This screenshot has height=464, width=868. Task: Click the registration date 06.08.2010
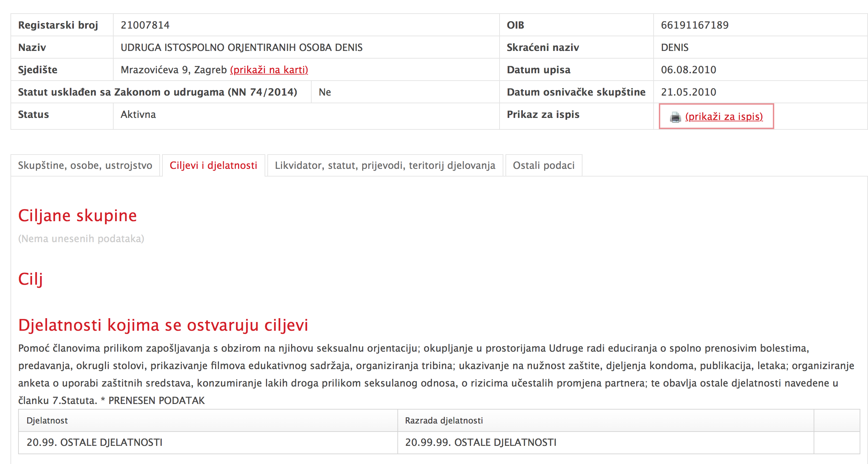coord(688,70)
